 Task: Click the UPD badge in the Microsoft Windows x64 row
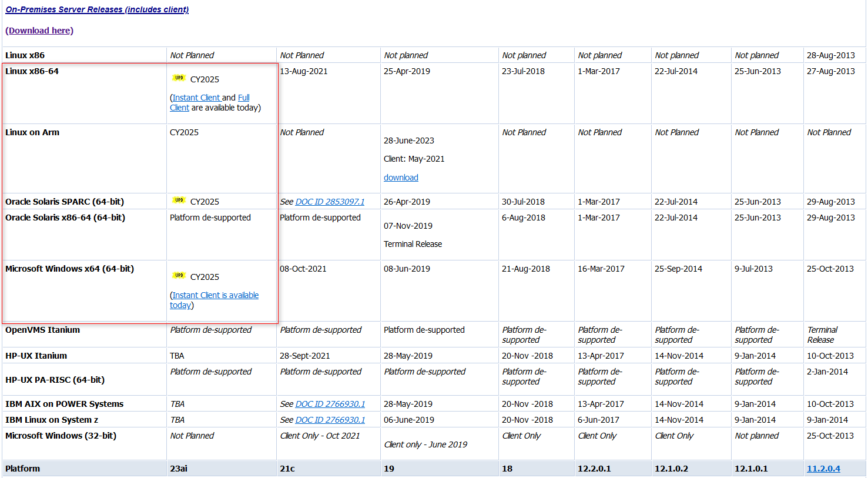(179, 275)
